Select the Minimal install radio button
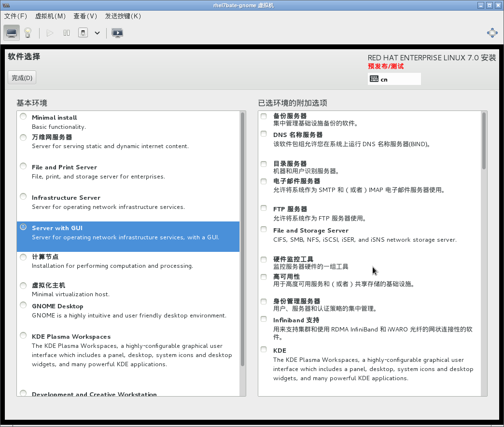The width and height of the screenshot is (504, 427). click(x=23, y=116)
